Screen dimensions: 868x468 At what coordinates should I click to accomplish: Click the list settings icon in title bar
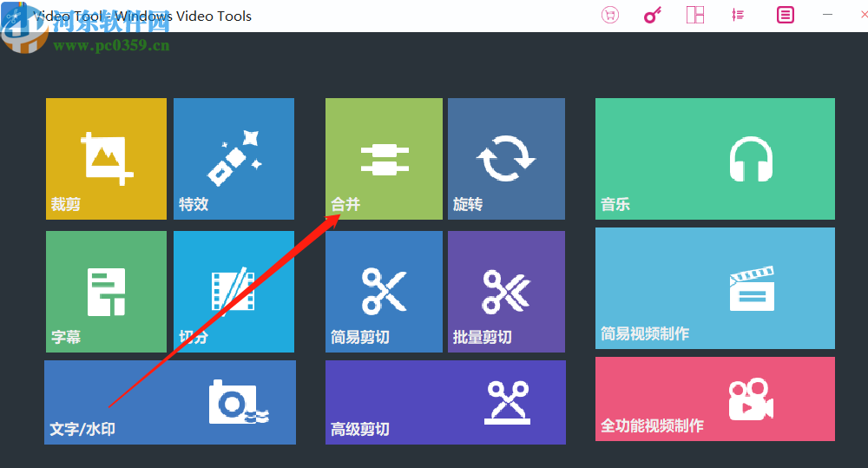pos(738,15)
